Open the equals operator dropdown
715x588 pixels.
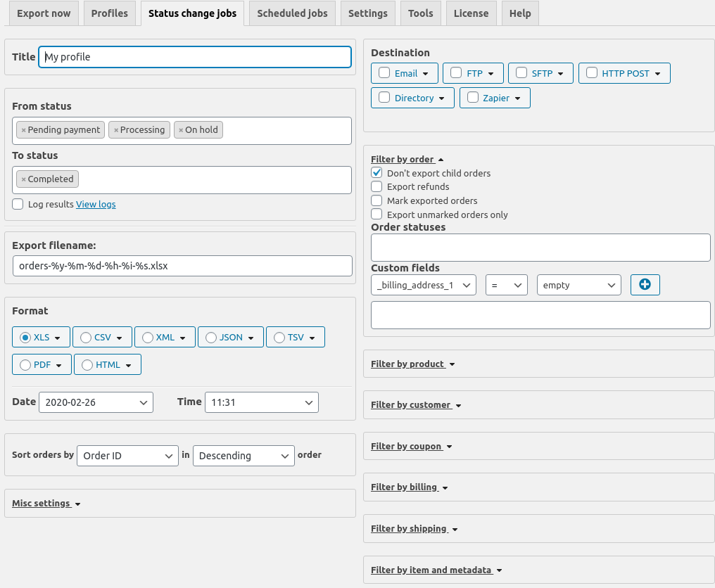507,285
